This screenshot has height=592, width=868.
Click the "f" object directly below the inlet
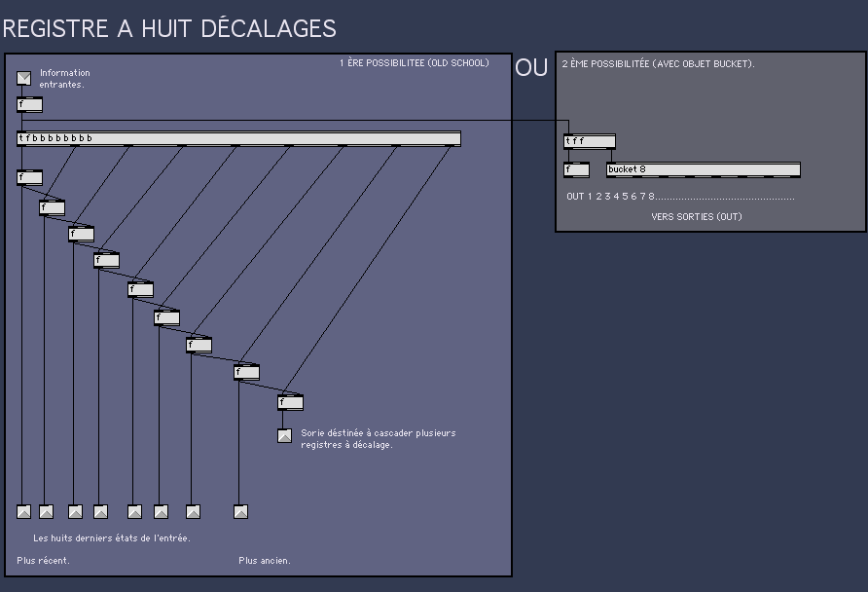coord(29,104)
